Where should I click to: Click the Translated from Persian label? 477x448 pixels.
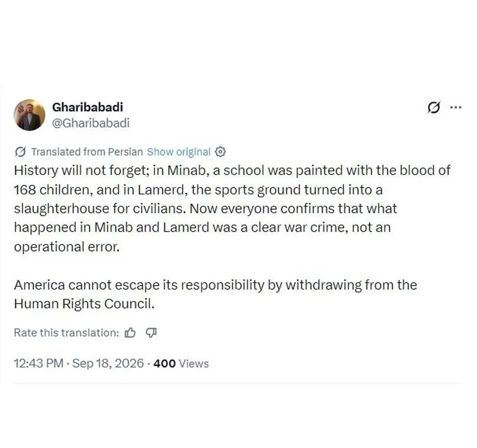tap(87, 151)
